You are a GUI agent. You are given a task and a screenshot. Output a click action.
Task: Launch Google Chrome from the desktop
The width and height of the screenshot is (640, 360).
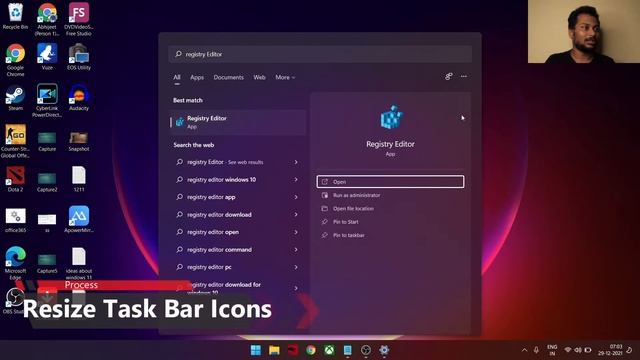15,60
